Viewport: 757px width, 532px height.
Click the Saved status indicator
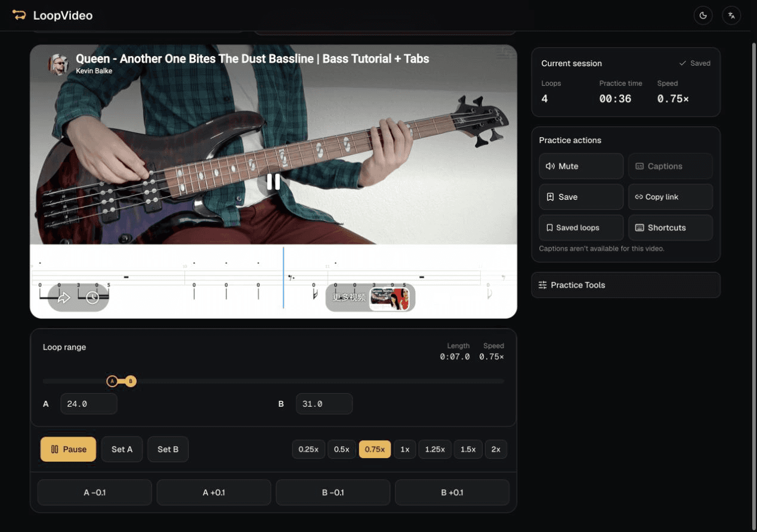pyautogui.click(x=695, y=63)
